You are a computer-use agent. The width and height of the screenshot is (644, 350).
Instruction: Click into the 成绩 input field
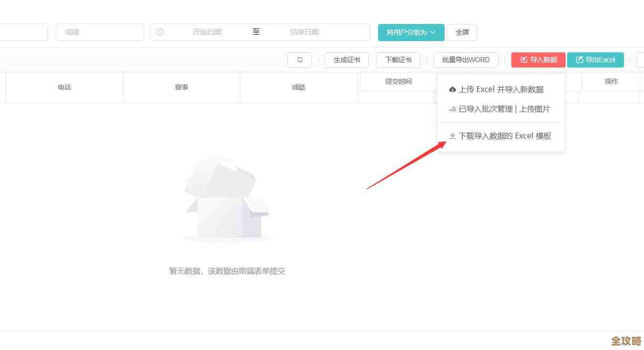tap(100, 31)
